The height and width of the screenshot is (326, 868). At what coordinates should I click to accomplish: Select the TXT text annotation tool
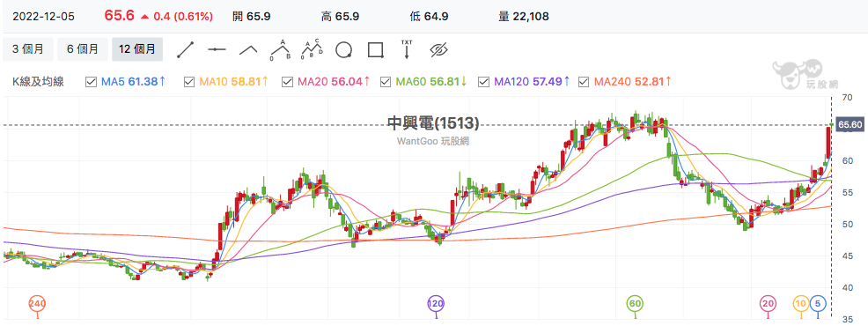tap(407, 49)
